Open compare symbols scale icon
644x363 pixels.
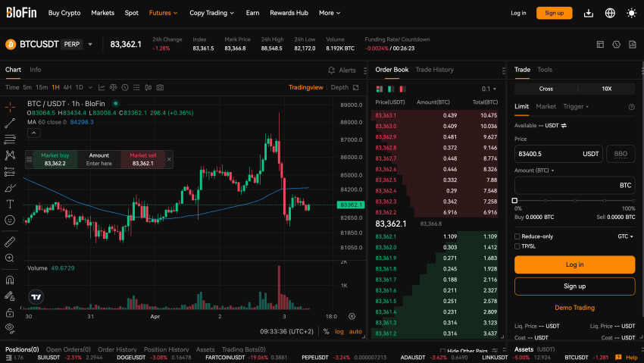(114, 87)
